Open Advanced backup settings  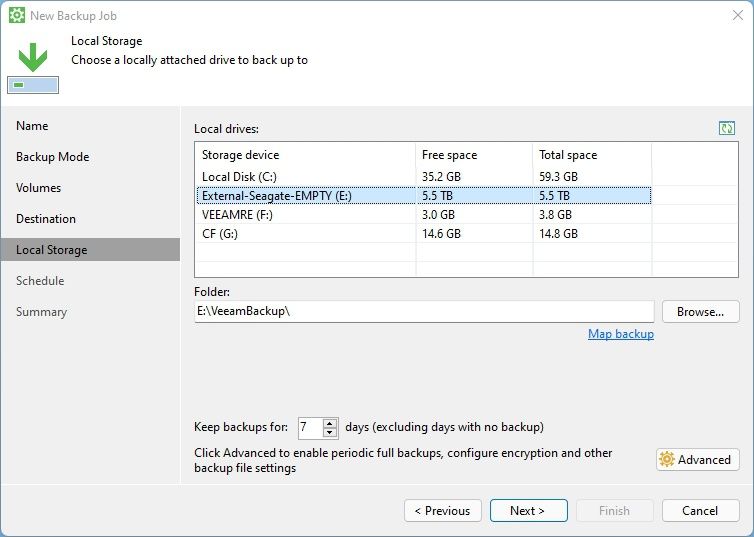(x=698, y=460)
